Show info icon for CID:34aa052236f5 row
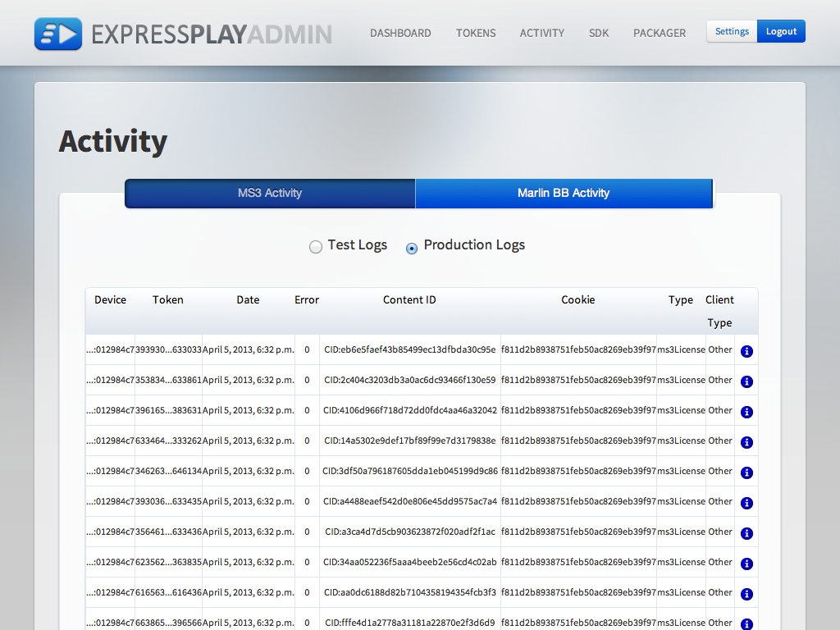Image resolution: width=840 pixels, height=630 pixels. click(x=746, y=564)
